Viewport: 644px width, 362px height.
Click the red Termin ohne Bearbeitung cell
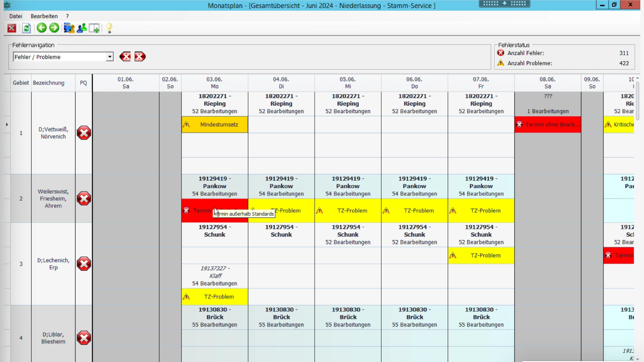click(x=548, y=124)
